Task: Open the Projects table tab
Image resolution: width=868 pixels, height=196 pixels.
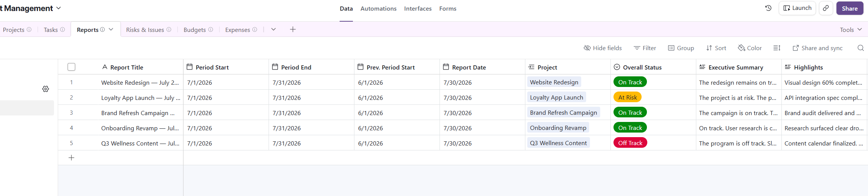Action: [x=14, y=30]
